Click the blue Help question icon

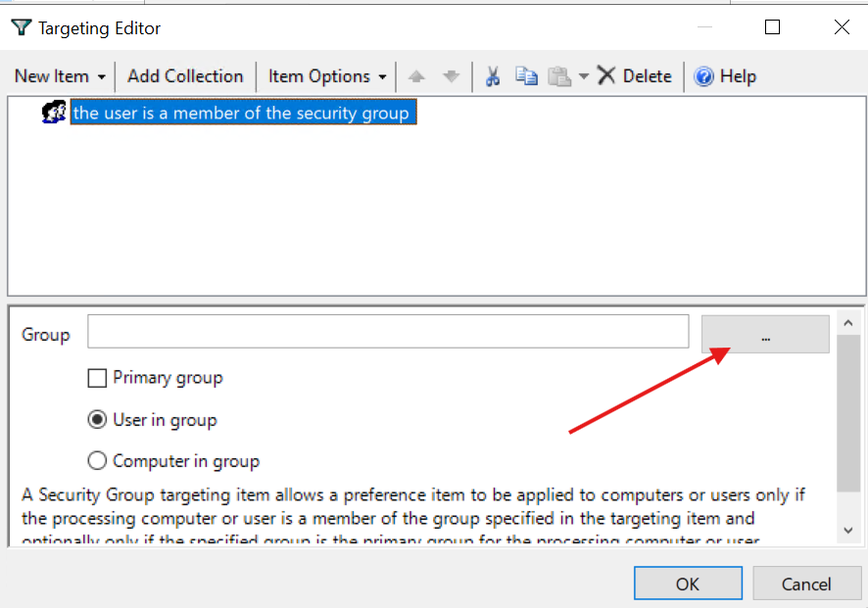click(x=703, y=76)
